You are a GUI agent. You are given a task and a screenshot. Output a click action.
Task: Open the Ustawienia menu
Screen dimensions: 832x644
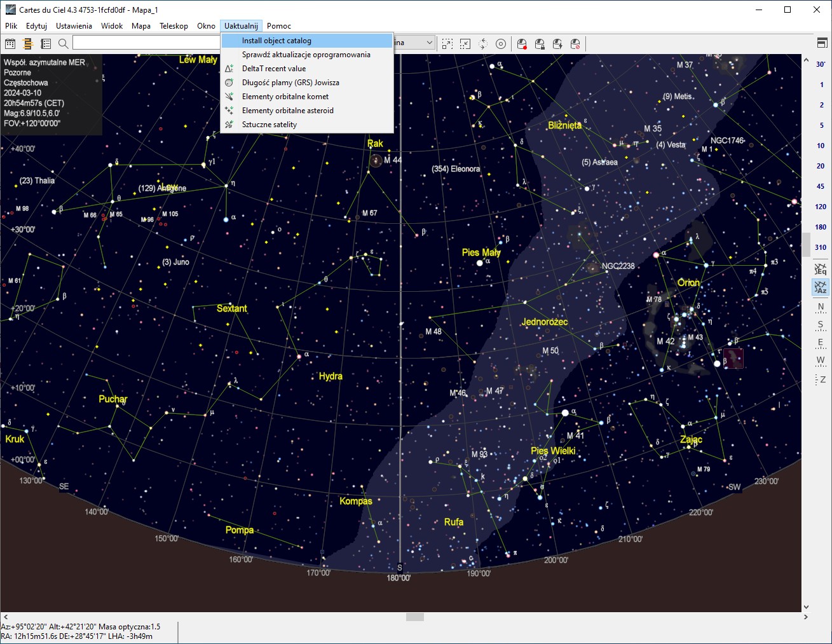74,26
